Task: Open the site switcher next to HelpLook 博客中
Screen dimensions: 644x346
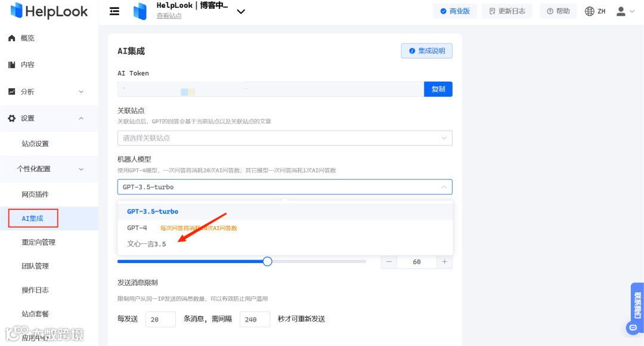Action: point(241,11)
